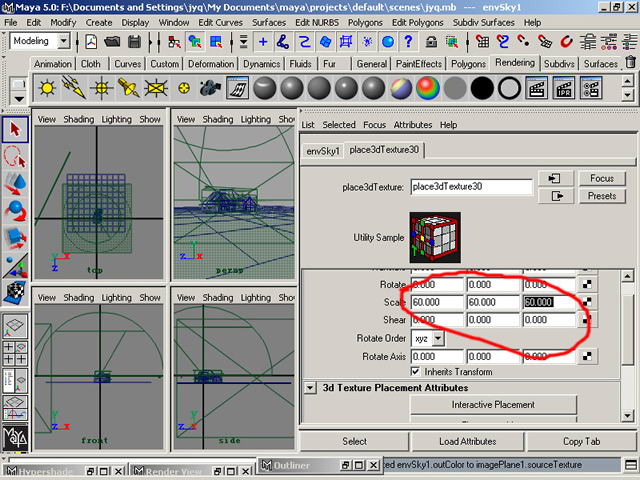
Task: Open render globals shelf icon
Action: coord(591,88)
